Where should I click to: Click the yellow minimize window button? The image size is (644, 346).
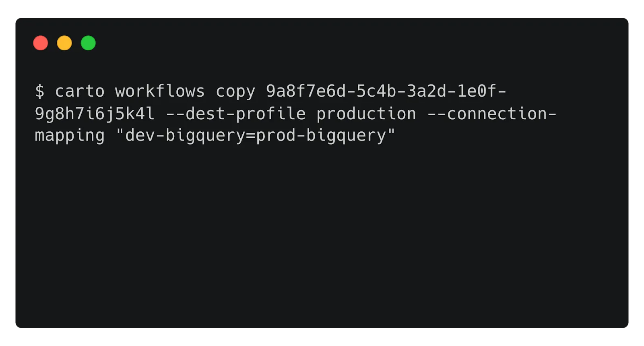64,43
